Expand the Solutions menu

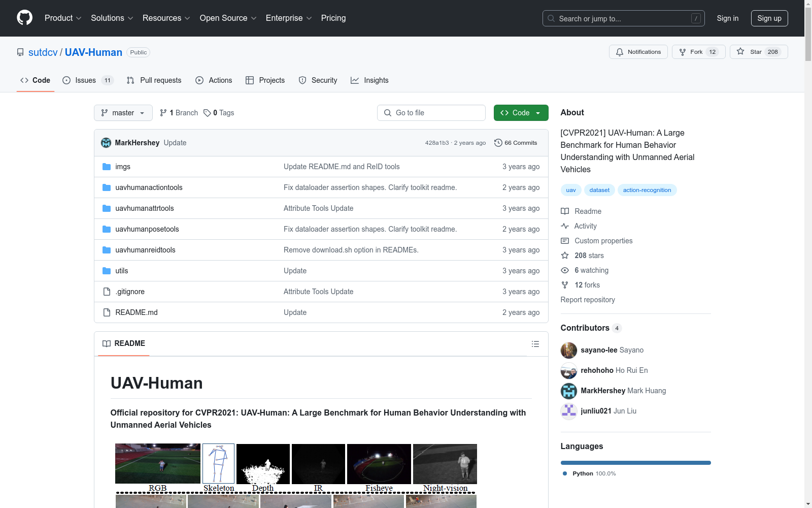point(112,18)
